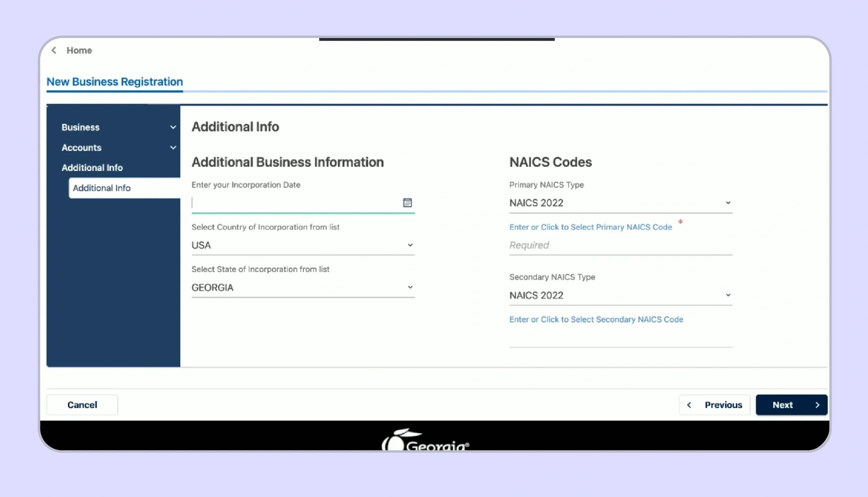Image resolution: width=868 pixels, height=497 pixels.
Task: Open the State of Incorporation dropdown
Action: [x=303, y=288]
